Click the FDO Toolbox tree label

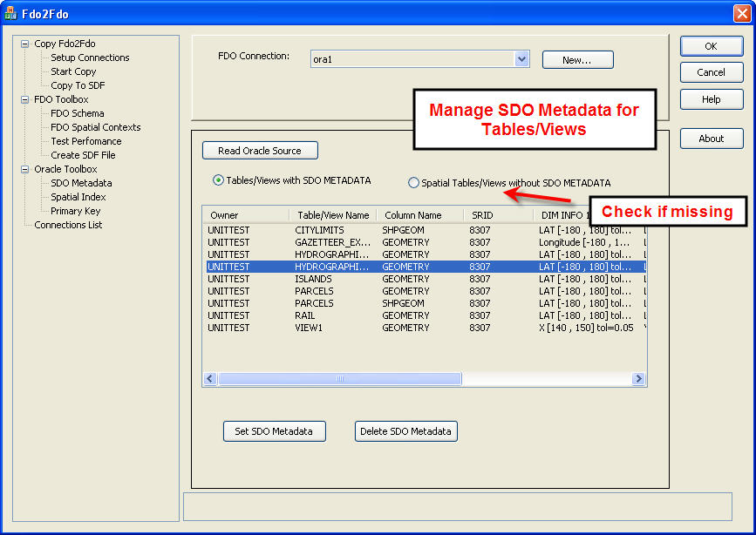[61, 99]
